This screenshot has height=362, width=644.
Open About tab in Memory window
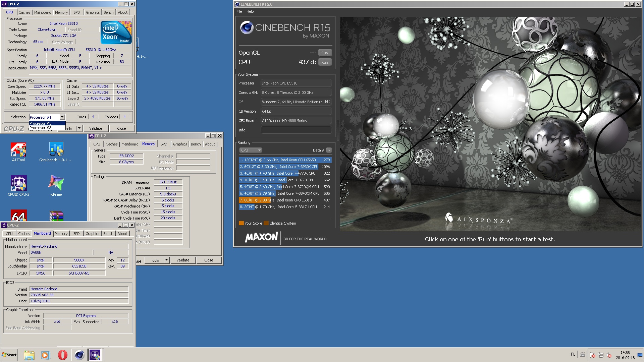pyautogui.click(x=210, y=144)
